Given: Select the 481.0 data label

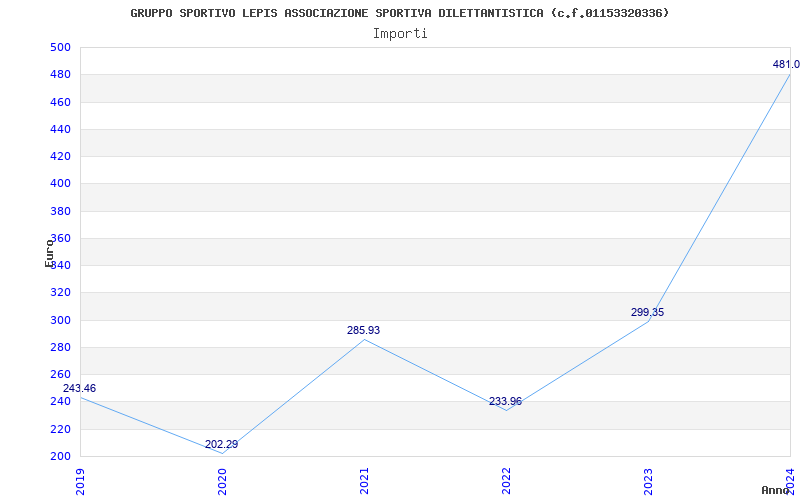Looking at the screenshot, I should point(786,64).
